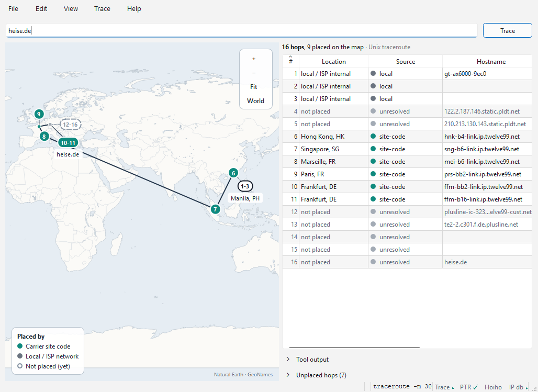Select the 10-11 Frankfurt map marker
The image size is (538, 392).
coord(68,143)
